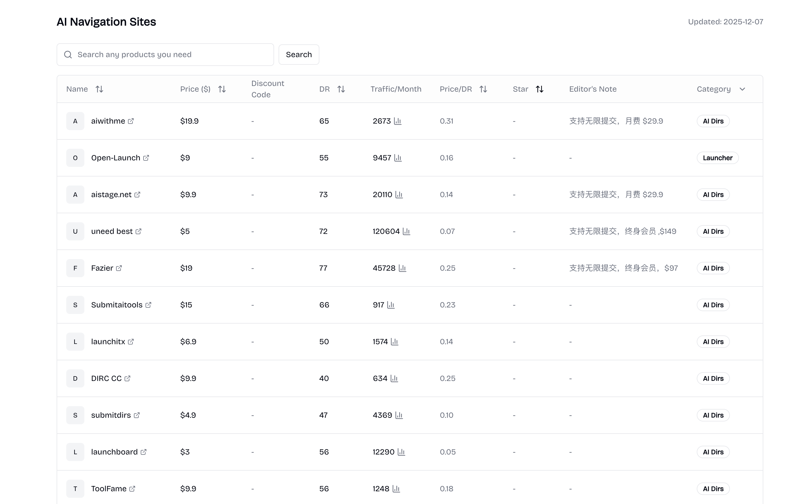Sort by Price ($) arrows icon
This screenshot has width=812, height=504.
coord(222,89)
